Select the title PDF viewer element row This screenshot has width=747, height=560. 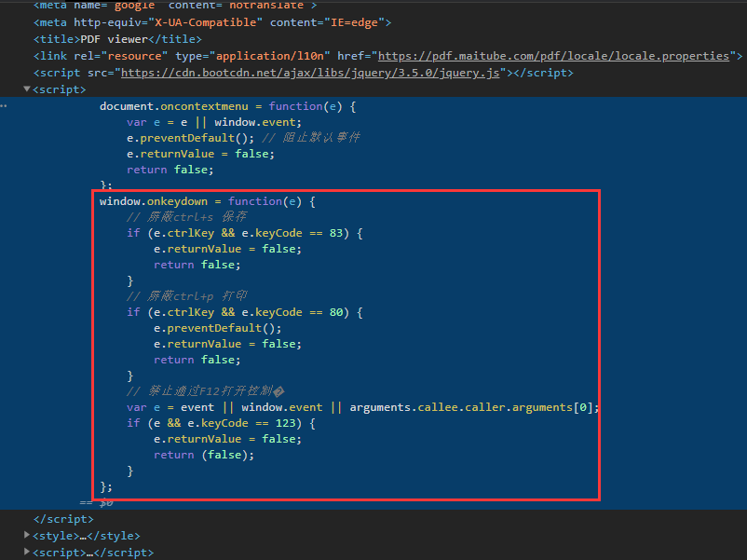pos(117,39)
